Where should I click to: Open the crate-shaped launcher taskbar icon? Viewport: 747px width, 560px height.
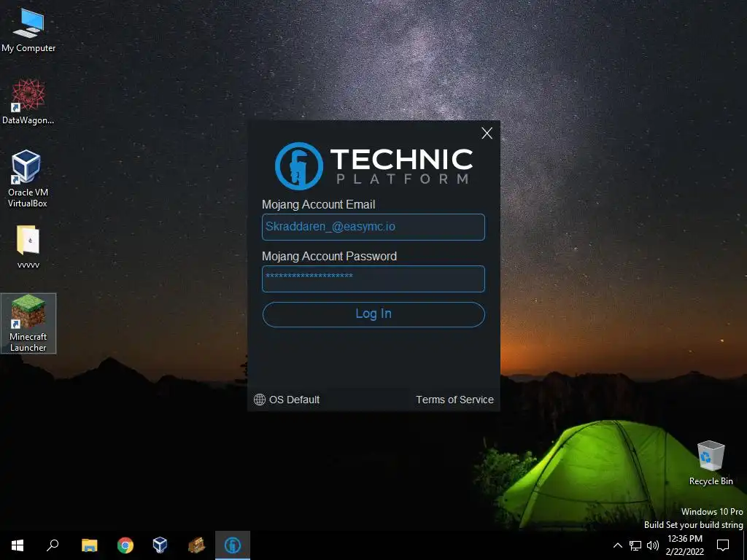point(196,545)
